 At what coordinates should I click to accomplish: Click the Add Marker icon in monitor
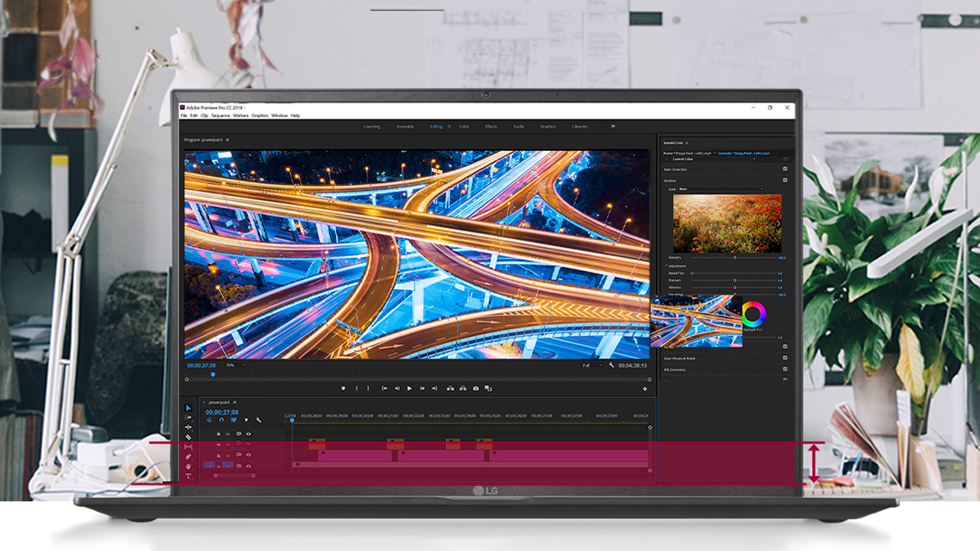(343, 389)
